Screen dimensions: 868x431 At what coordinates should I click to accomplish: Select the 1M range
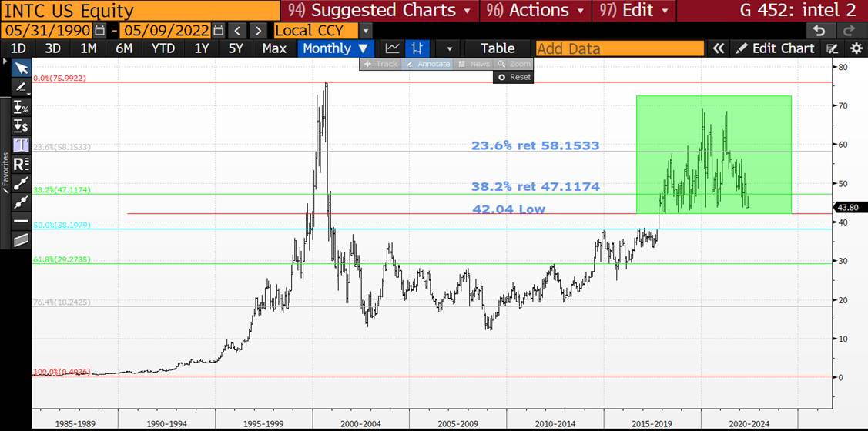click(x=88, y=48)
